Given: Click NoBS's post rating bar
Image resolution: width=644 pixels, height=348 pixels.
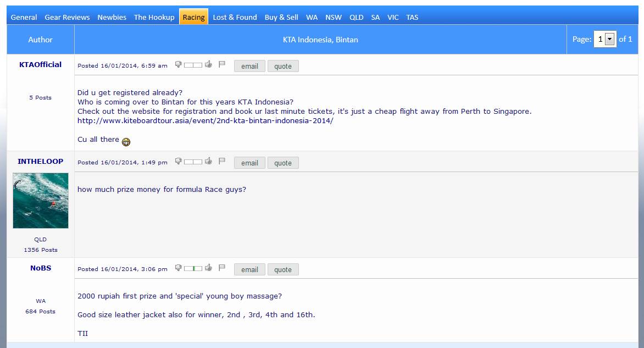Looking at the screenshot, I should point(193,268).
